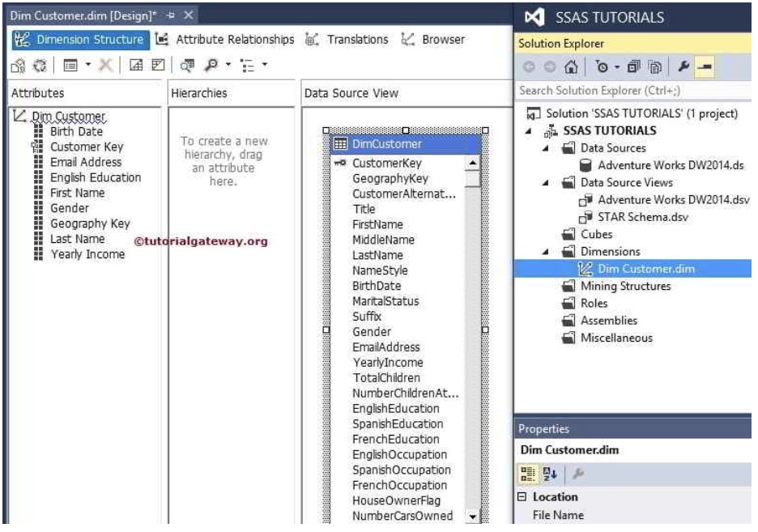Collapse the Data Sources folder

(x=545, y=148)
